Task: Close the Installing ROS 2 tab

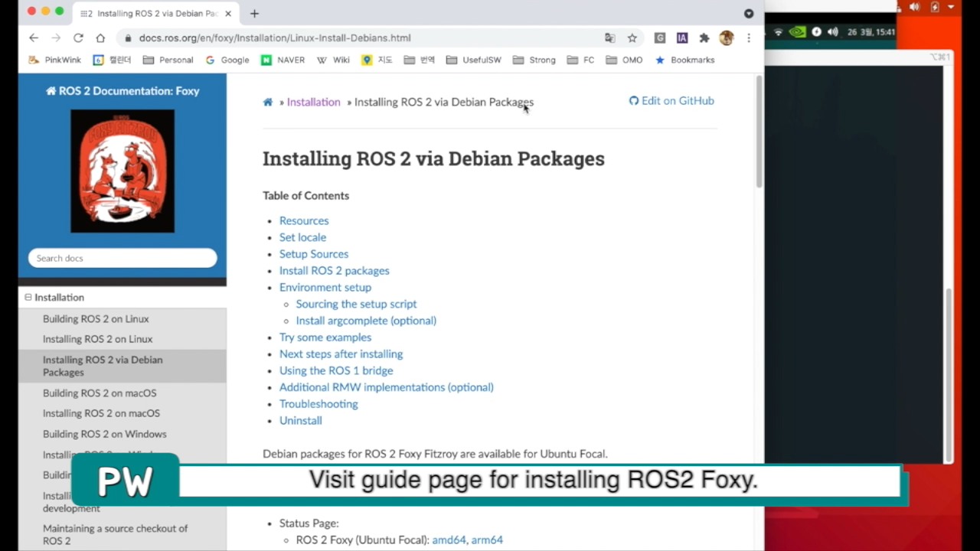Action: click(229, 13)
